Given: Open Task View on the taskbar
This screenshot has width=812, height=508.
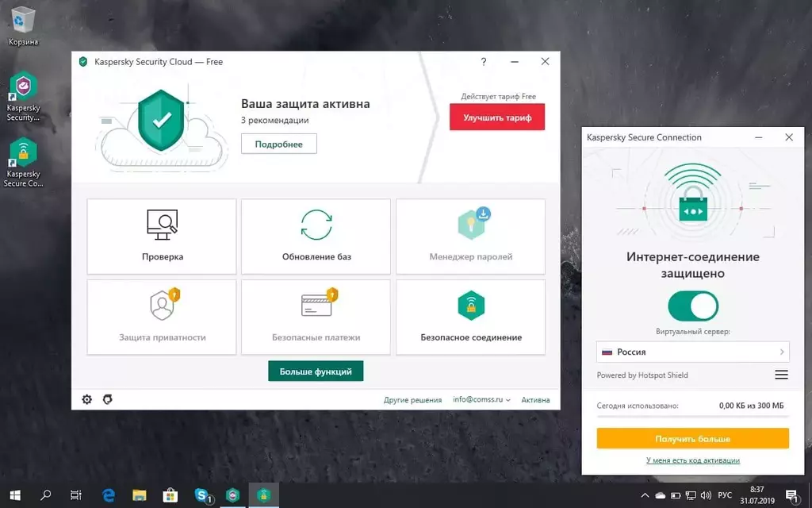Looking at the screenshot, I should click(x=76, y=495).
